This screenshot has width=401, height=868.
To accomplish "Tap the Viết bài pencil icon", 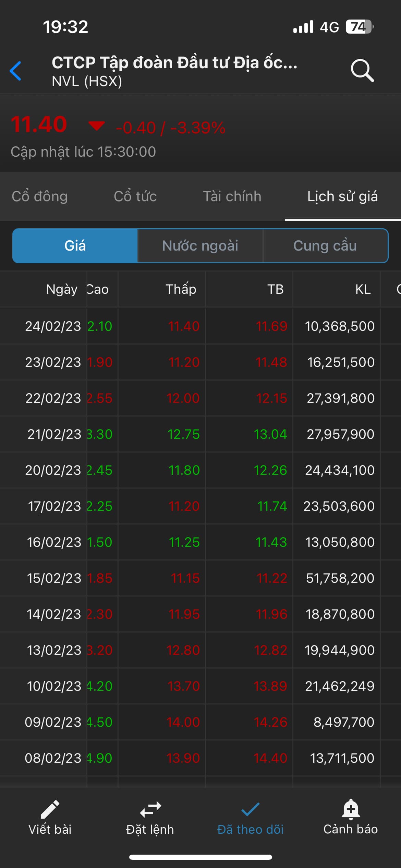I will coord(50,809).
